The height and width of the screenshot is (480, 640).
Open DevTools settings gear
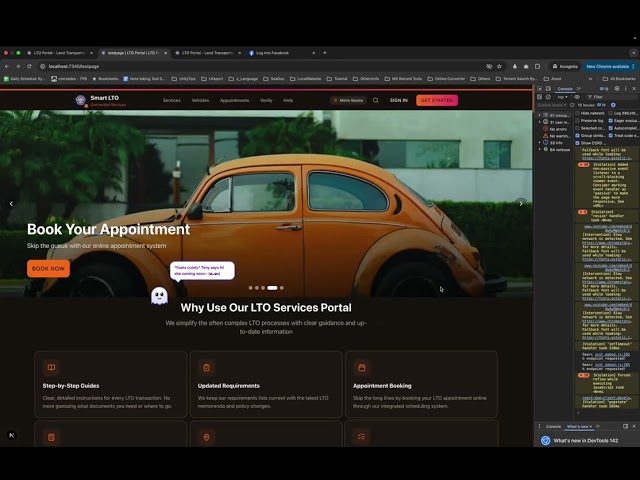617,89
